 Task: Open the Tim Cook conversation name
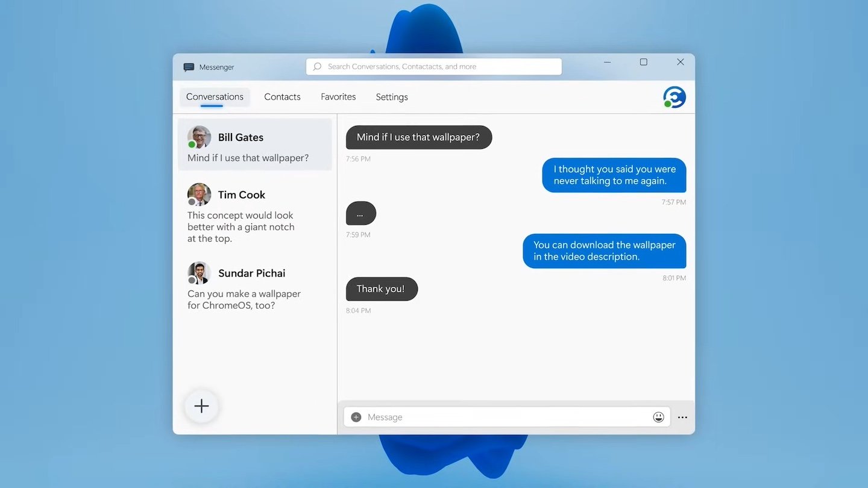coord(242,195)
